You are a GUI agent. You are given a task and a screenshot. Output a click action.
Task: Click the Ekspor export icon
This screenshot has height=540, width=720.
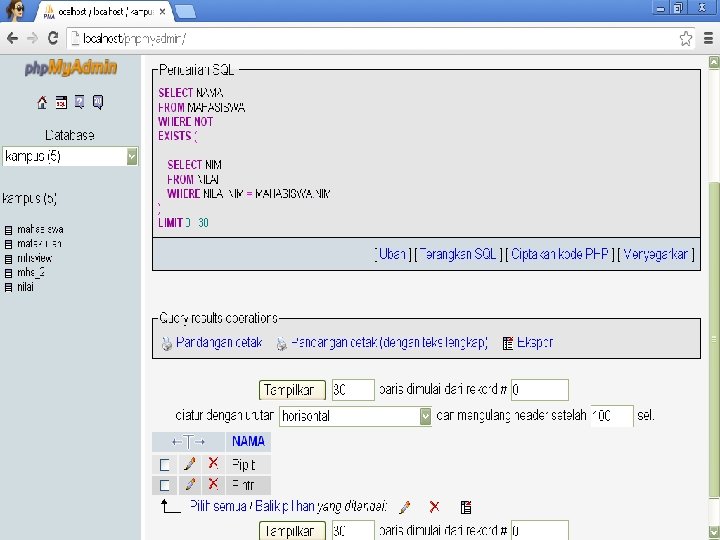point(508,343)
